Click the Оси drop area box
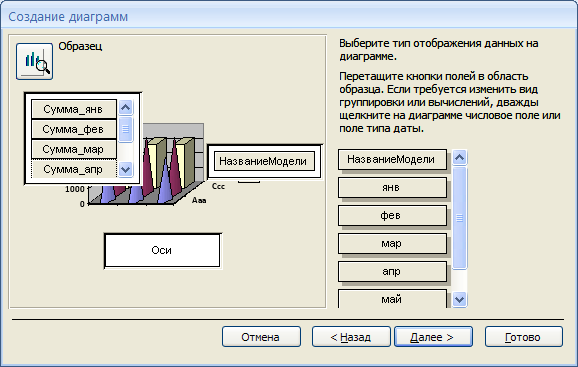The height and width of the screenshot is (367, 578). [162, 250]
